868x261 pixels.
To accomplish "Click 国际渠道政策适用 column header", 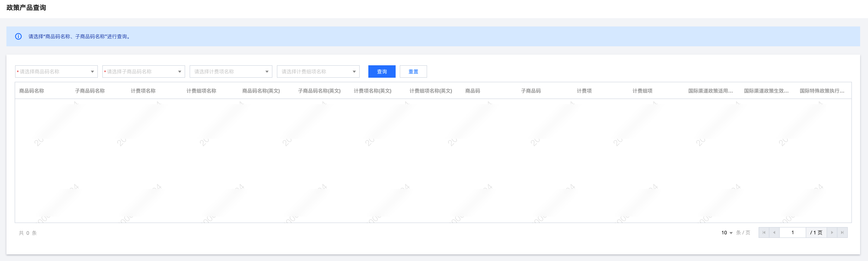I will pos(710,91).
